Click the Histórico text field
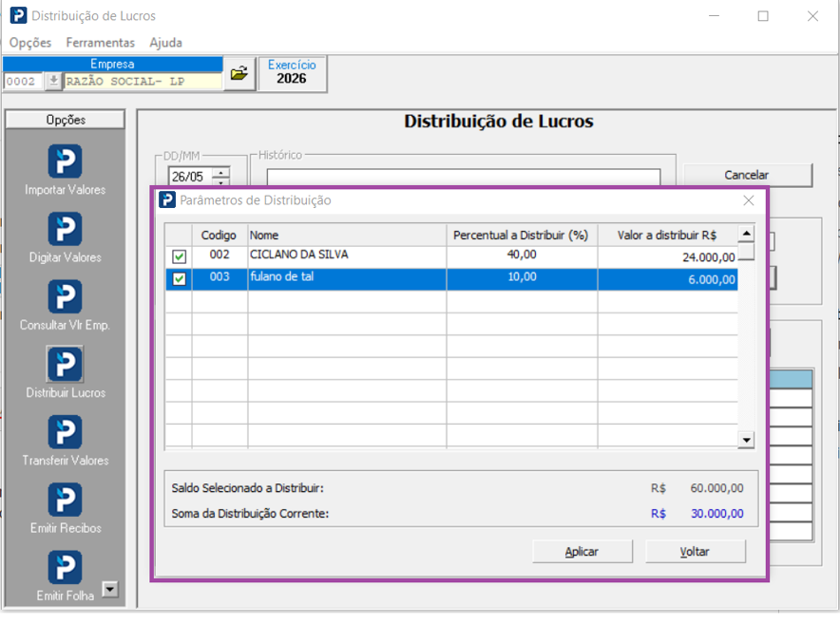 coord(464,178)
